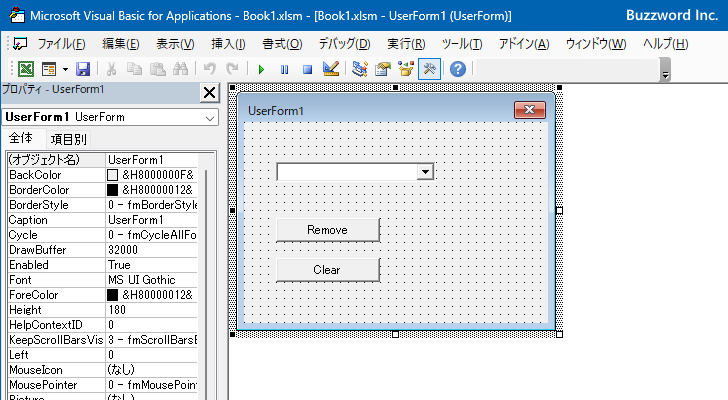Select the HelpContextID property row
This screenshot has height=400, width=728.
(102, 325)
